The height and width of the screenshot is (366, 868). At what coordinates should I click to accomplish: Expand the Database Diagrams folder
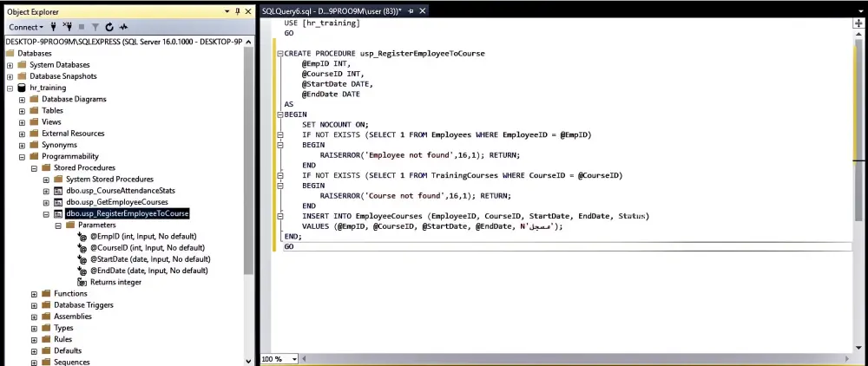[23, 100]
